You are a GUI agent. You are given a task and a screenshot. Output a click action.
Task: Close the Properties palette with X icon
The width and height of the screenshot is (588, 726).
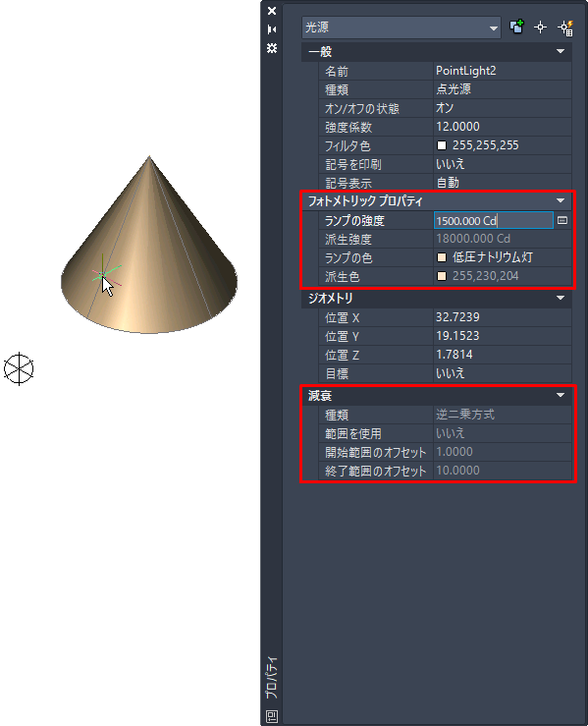(x=272, y=11)
